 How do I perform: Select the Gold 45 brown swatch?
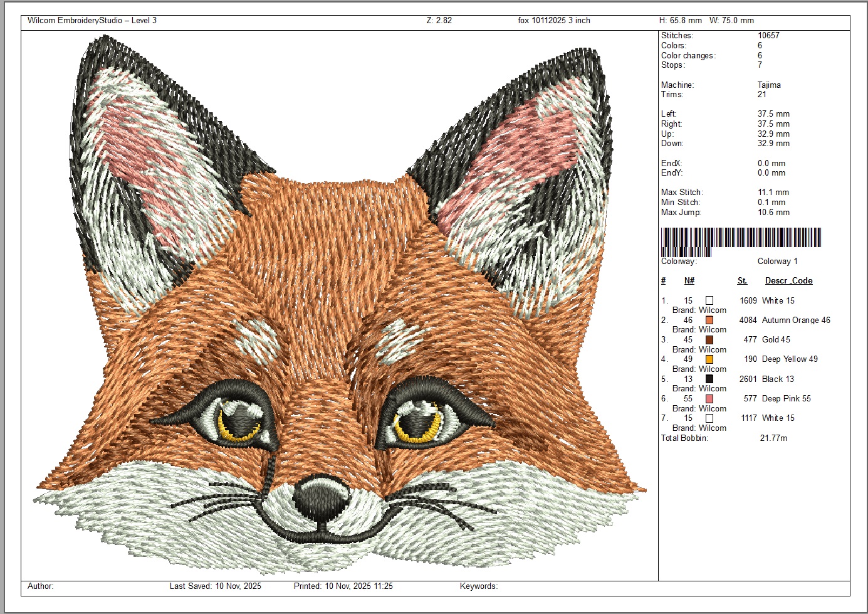(709, 340)
